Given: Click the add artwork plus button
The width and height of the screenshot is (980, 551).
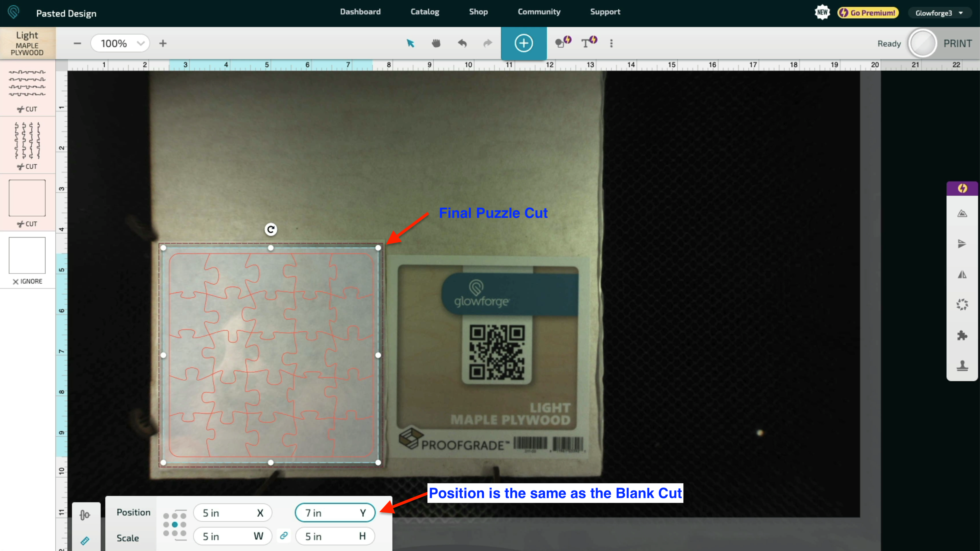Looking at the screenshot, I should (523, 43).
